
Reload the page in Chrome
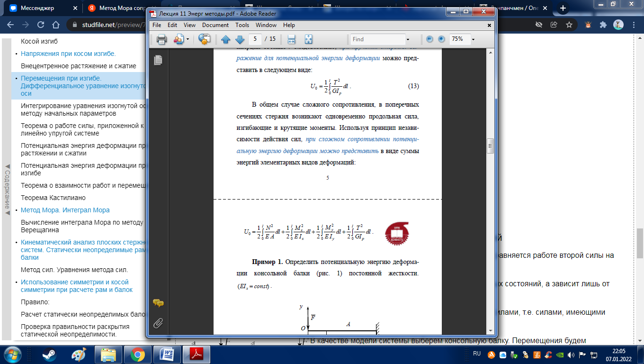41,25
